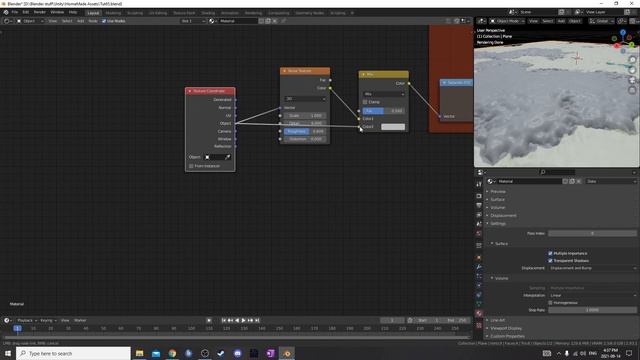640x360 pixels.
Task: Open the Material properties tab
Action: point(479,313)
